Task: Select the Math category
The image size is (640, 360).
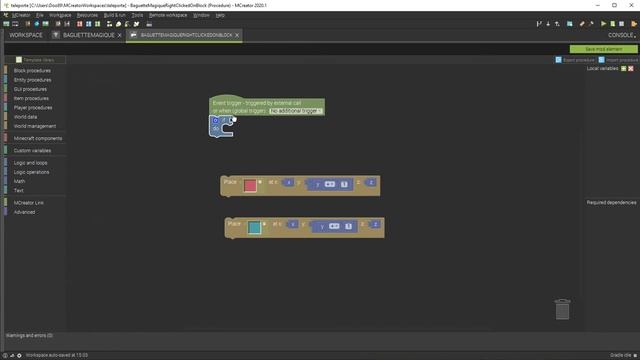Action: pos(19,181)
